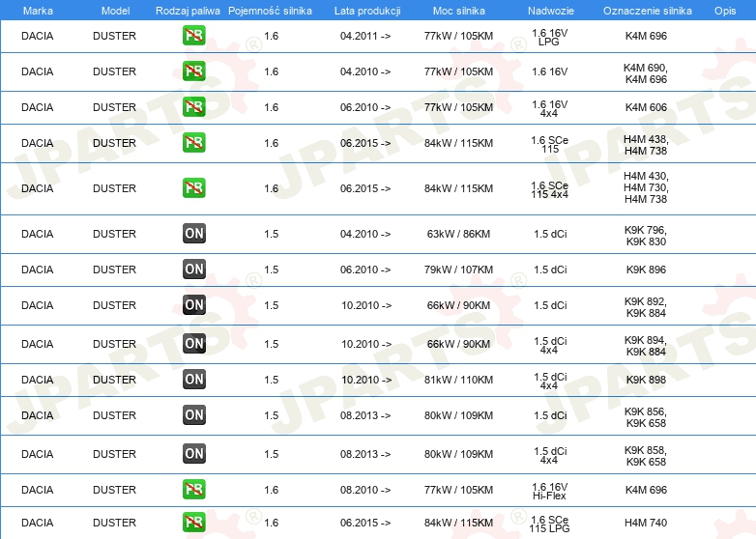Click the Marka column header
Image resolution: width=756 pixels, height=539 pixels.
click(x=38, y=11)
